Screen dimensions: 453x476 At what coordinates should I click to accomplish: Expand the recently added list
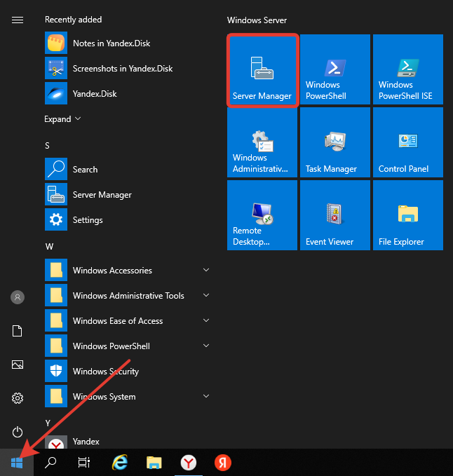(x=62, y=119)
